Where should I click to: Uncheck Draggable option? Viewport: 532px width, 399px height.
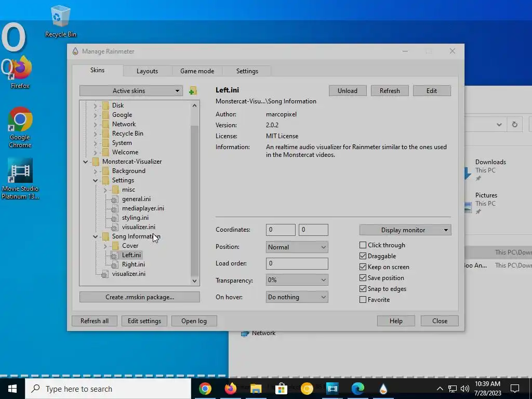[x=363, y=256]
